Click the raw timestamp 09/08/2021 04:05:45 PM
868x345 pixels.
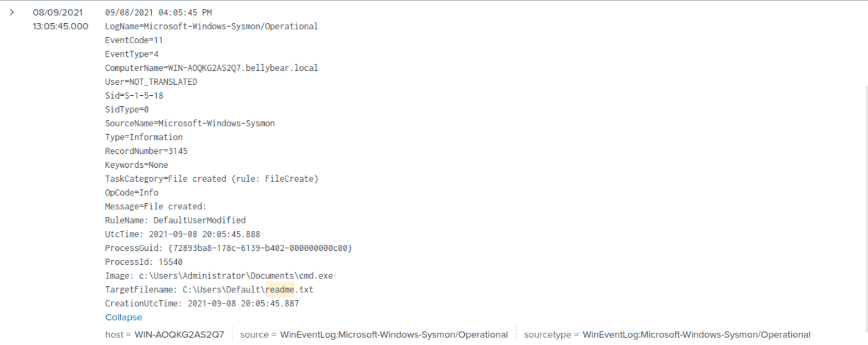tap(158, 12)
